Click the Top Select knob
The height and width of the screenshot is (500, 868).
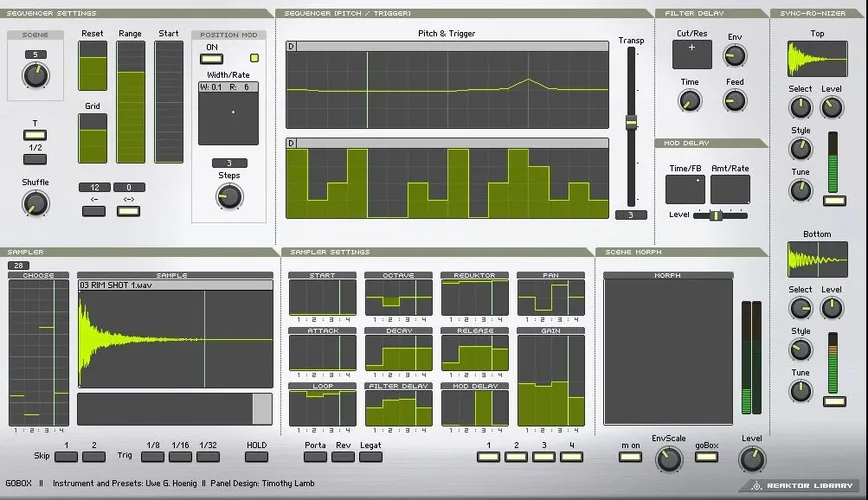800,107
